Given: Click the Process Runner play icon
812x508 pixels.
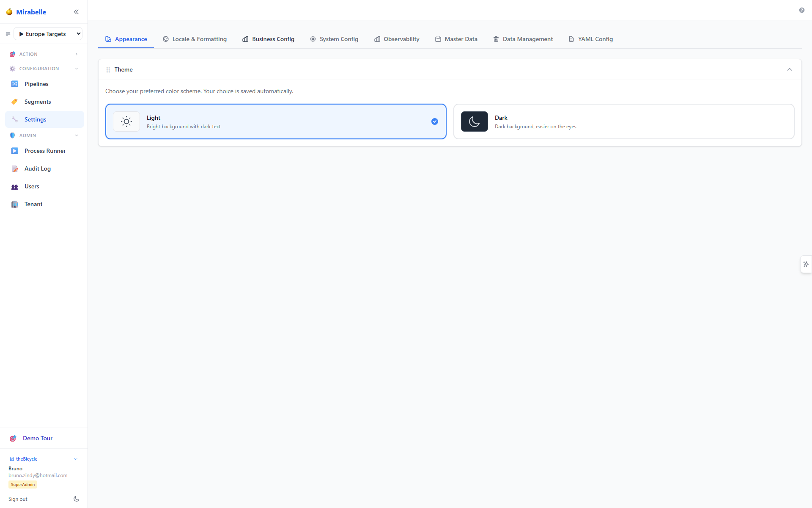Looking at the screenshot, I should coord(15,151).
